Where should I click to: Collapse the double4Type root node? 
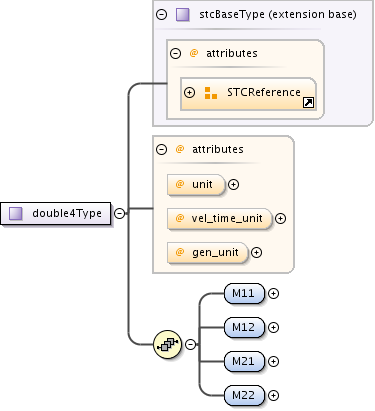point(119,213)
